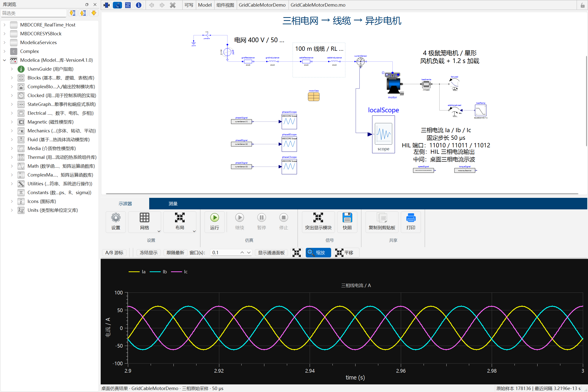Click the back arrow in top toolbar
Image resolution: width=588 pixels, height=392 pixels.
(x=151, y=5)
